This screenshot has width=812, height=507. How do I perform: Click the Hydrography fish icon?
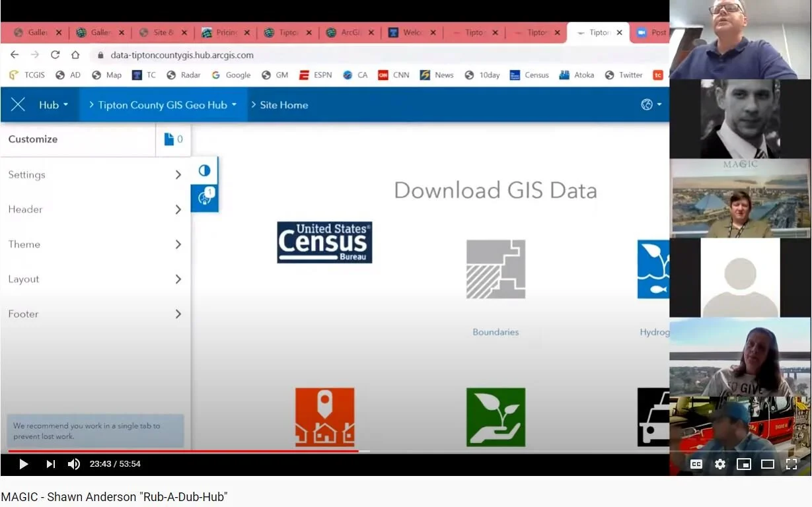point(653,269)
